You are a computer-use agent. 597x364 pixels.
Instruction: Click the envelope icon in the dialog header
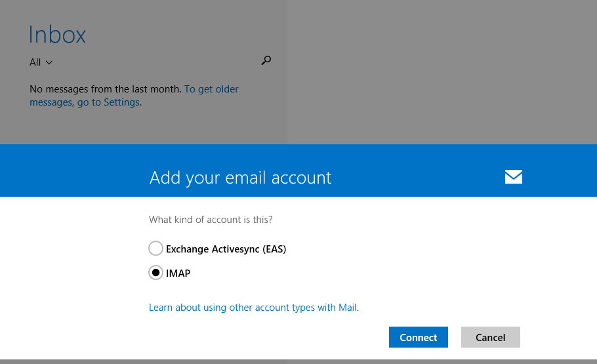[513, 176]
